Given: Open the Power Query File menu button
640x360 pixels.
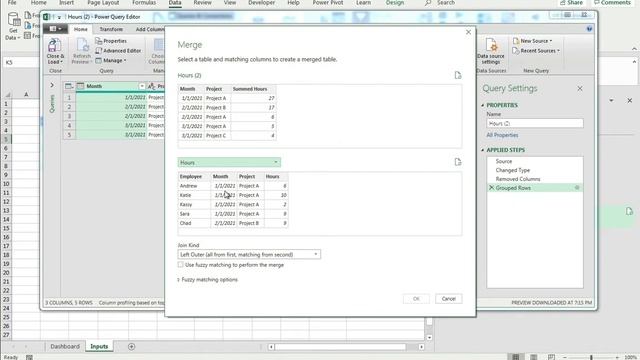Looking at the screenshot, I should point(55,29).
